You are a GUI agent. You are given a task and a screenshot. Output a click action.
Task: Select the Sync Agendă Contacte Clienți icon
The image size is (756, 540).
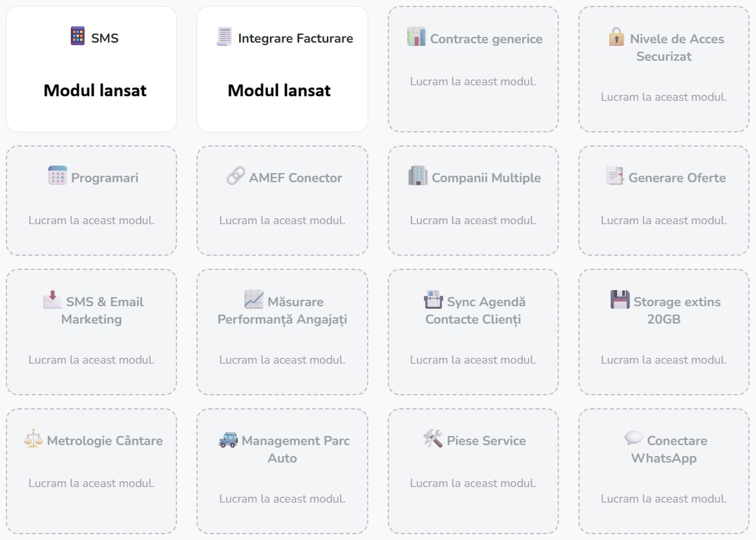pyautogui.click(x=433, y=301)
